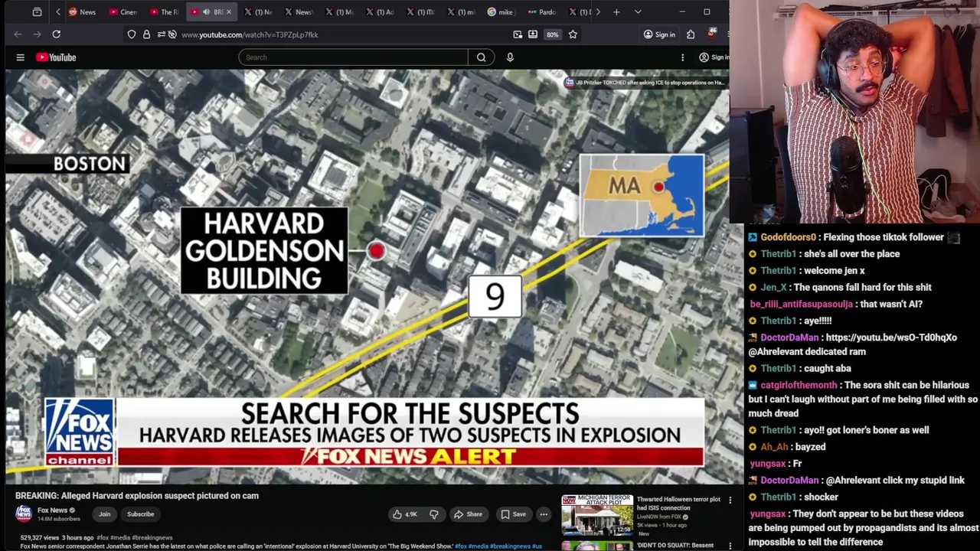
Task: Click the Fox News channel name
Action: 53,510
